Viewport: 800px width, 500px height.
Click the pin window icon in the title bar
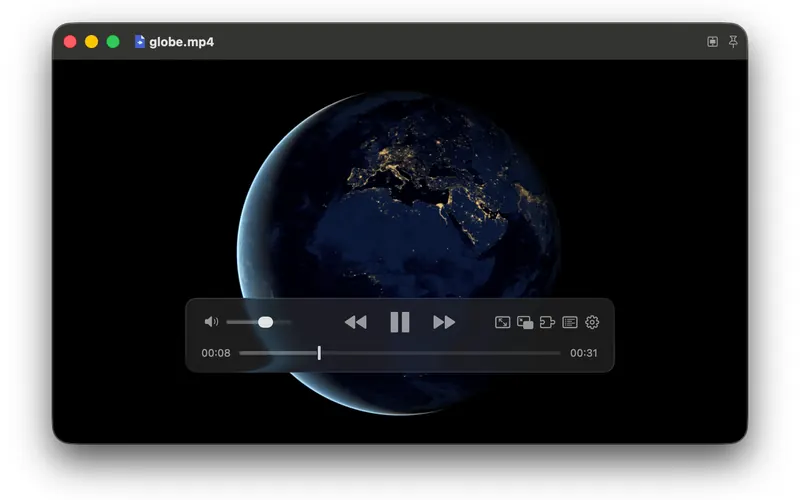point(733,42)
